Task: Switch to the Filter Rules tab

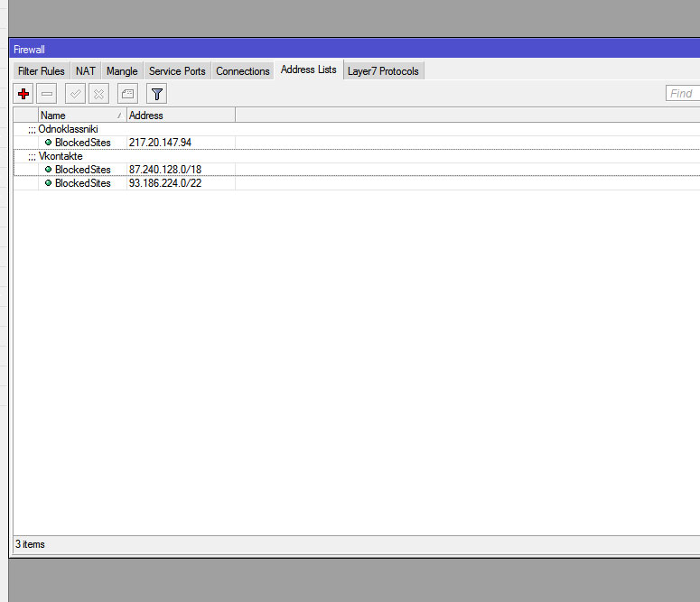Action: click(42, 71)
